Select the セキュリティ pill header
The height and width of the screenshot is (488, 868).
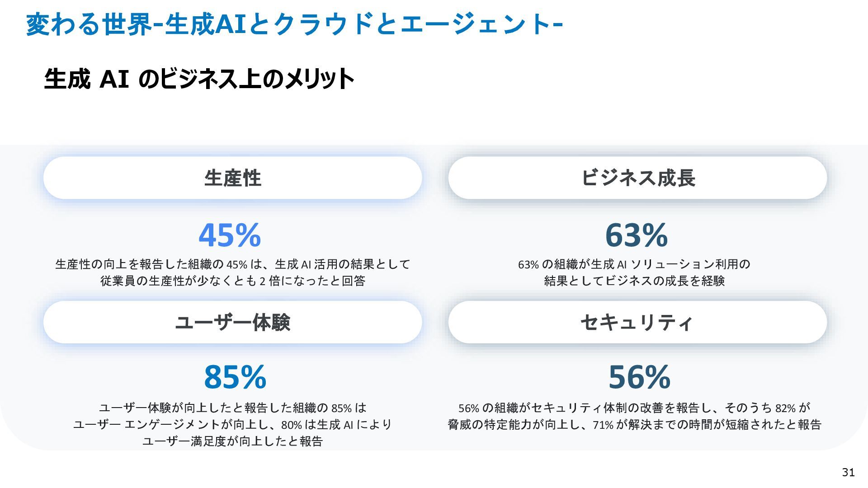point(637,322)
